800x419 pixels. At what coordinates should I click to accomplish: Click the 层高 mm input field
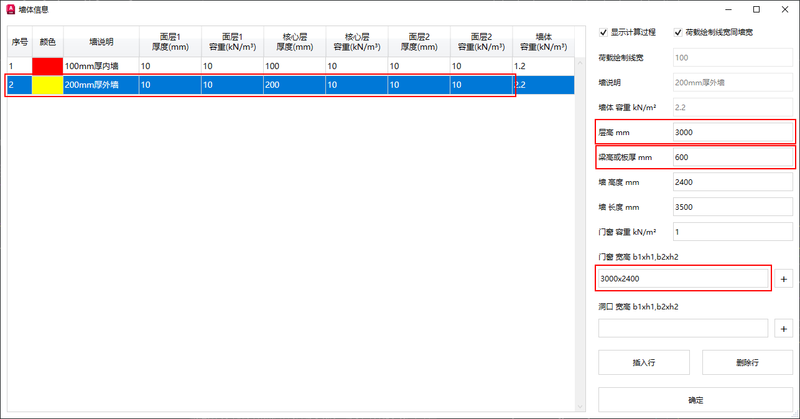point(733,132)
